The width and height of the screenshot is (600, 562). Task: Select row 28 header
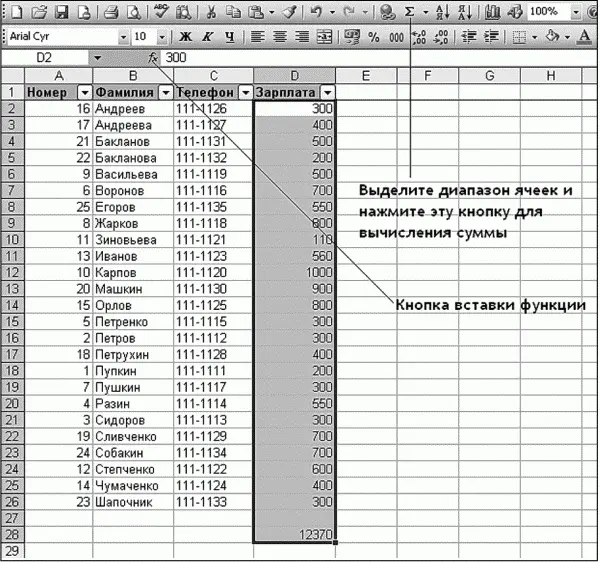13,535
